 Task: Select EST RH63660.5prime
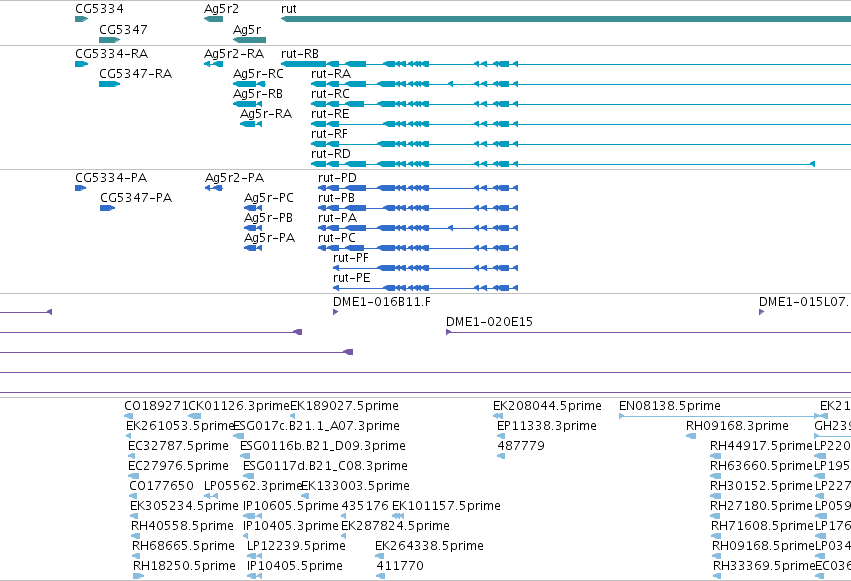761,467
